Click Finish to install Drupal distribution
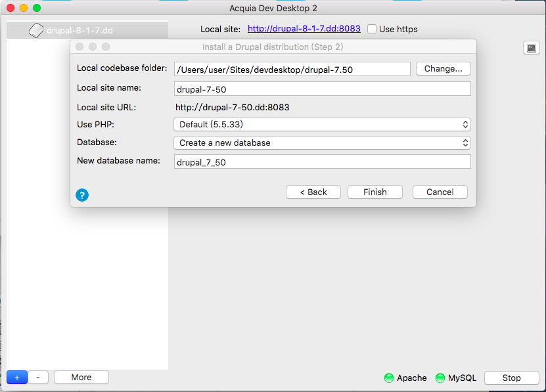546x392 pixels. [x=375, y=192]
